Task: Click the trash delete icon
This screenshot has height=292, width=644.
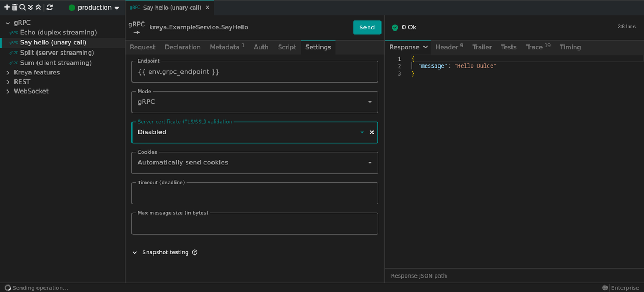Action: 14,8
